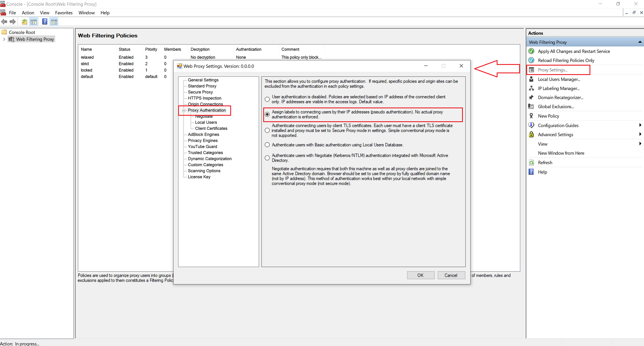Select Standard Proxy tree item
The width and height of the screenshot is (644, 346).
(x=202, y=86)
